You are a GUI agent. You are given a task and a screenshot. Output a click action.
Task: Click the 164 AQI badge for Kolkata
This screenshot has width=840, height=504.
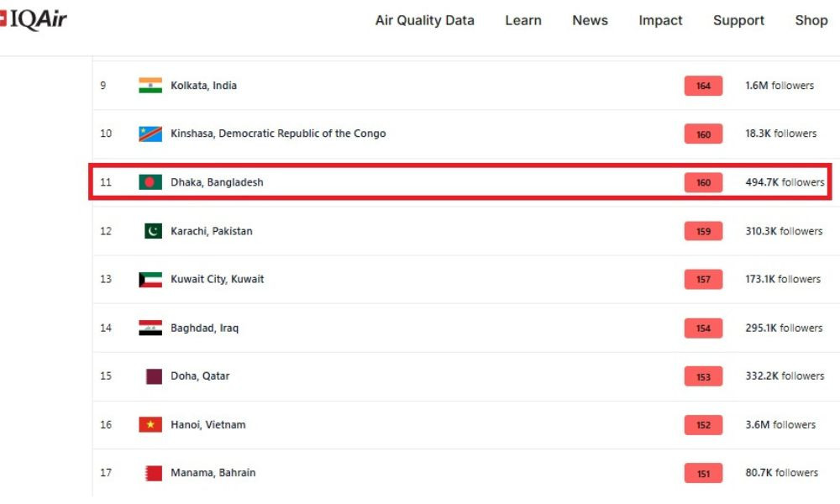pyautogui.click(x=703, y=86)
